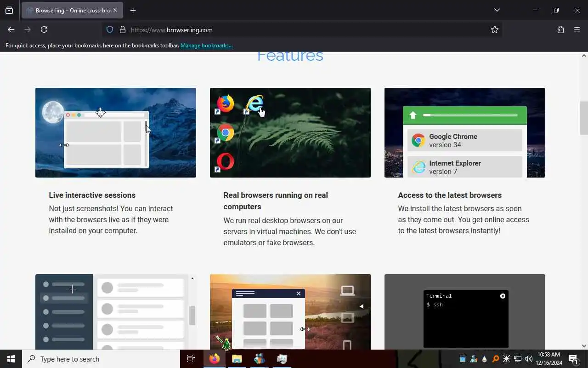Open the Extensions puzzle-piece menu

pyautogui.click(x=560, y=29)
